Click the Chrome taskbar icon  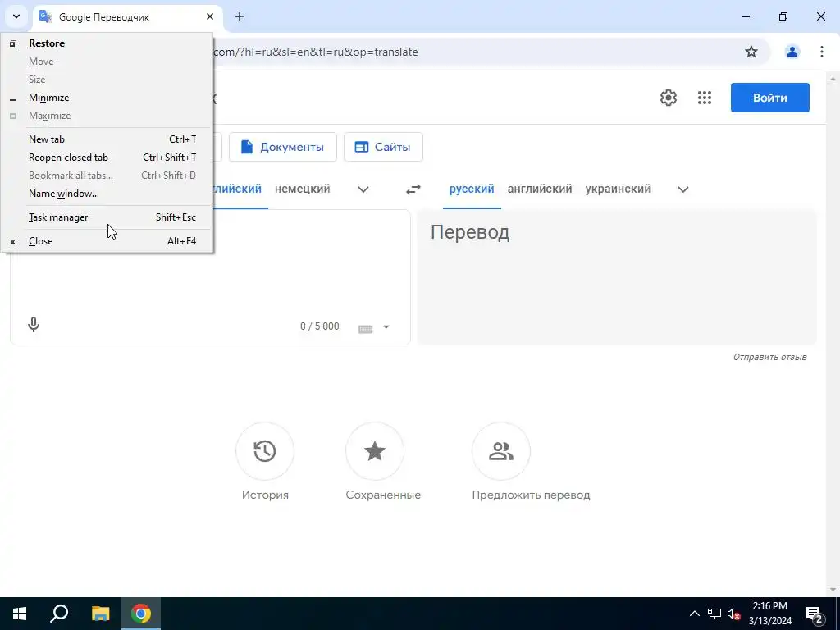[x=141, y=614]
